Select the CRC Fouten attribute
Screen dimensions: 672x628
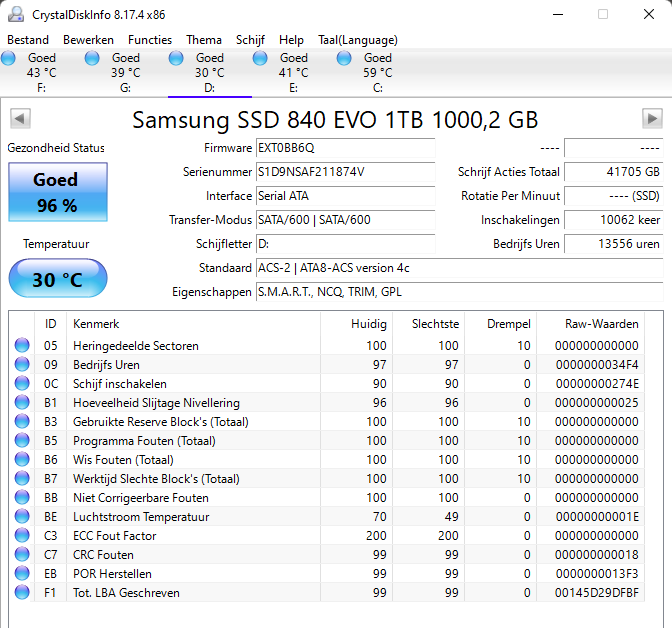pos(103,555)
